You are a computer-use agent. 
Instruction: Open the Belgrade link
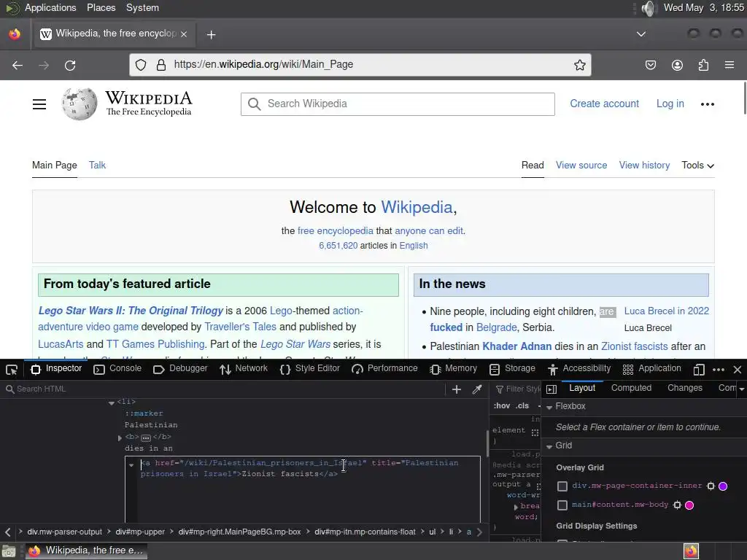coord(496,327)
